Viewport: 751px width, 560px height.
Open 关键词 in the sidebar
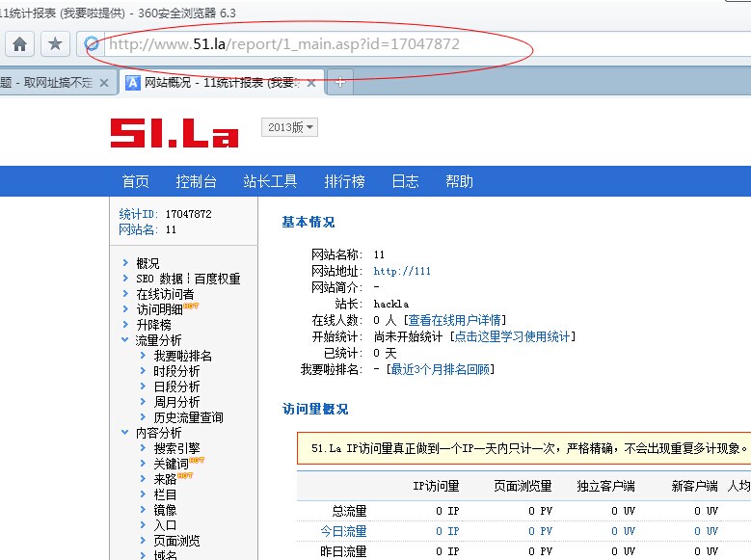(x=171, y=464)
